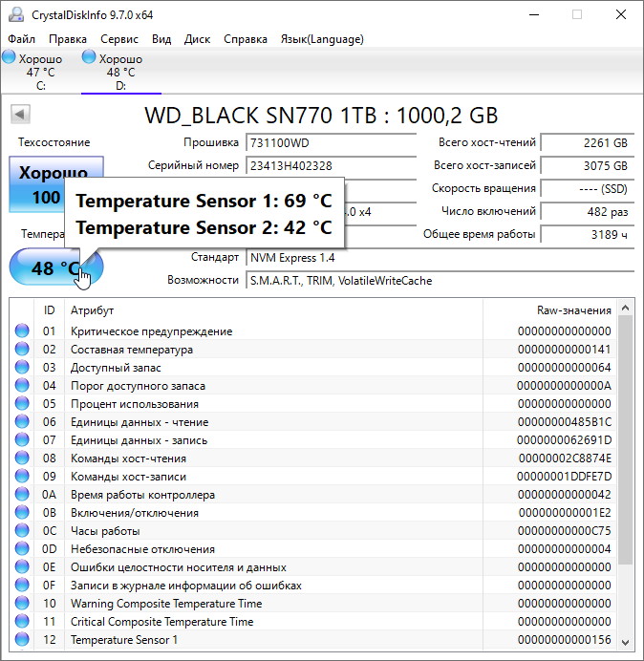Viewport: 644px width, 661px height.
Task: Click raw value 0000000000C75
Action: 565,531
